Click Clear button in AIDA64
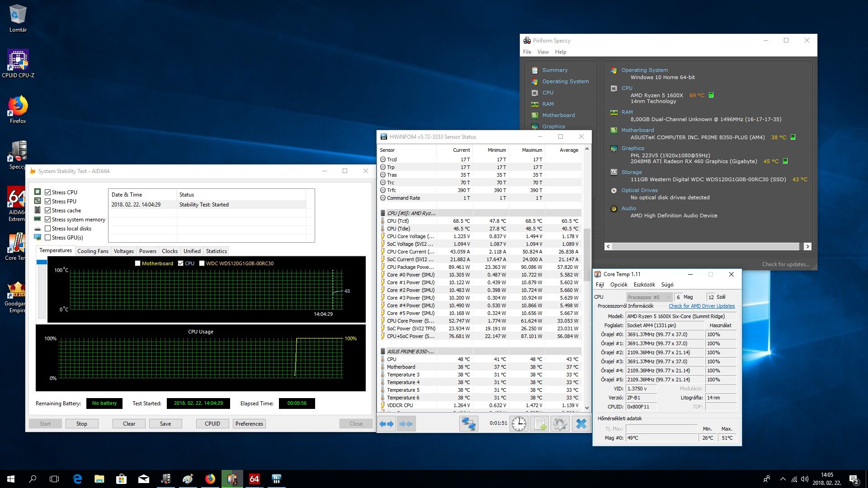Image resolution: width=868 pixels, height=488 pixels. click(129, 424)
